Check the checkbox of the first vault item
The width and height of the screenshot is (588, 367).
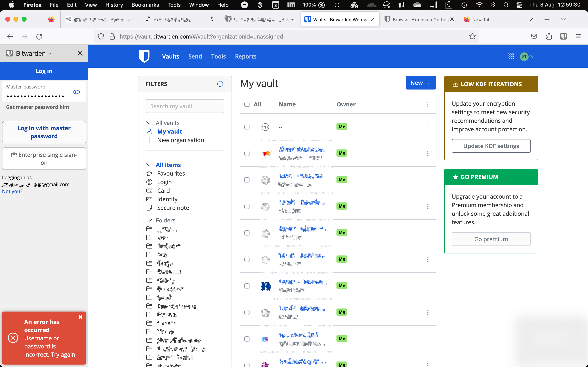(x=247, y=127)
